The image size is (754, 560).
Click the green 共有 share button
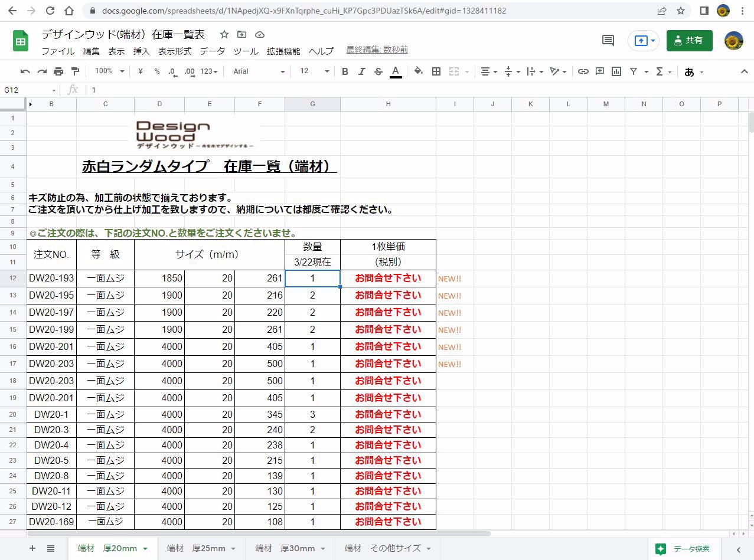(689, 40)
